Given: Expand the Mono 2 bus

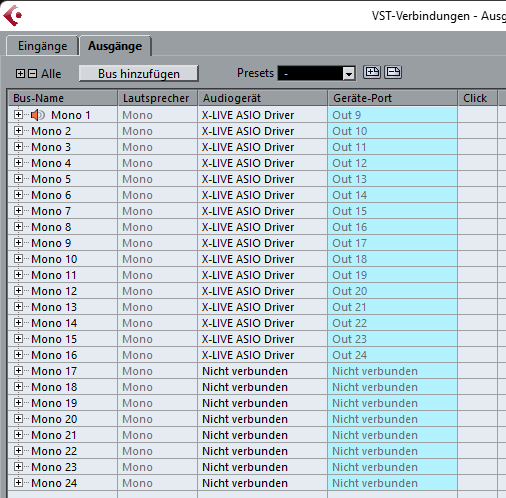Looking at the screenshot, I should pyautogui.click(x=19, y=131).
